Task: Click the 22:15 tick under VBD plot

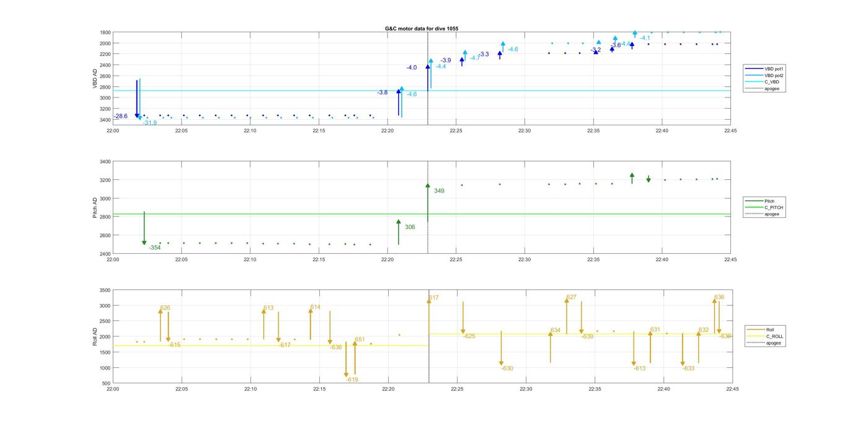Action: (x=319, y=131)
